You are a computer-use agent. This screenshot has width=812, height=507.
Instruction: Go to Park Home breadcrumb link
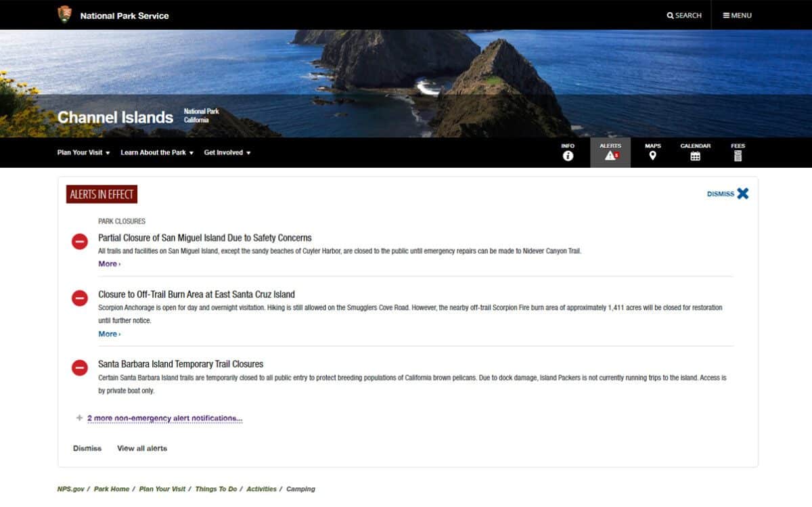coord(112,489)
